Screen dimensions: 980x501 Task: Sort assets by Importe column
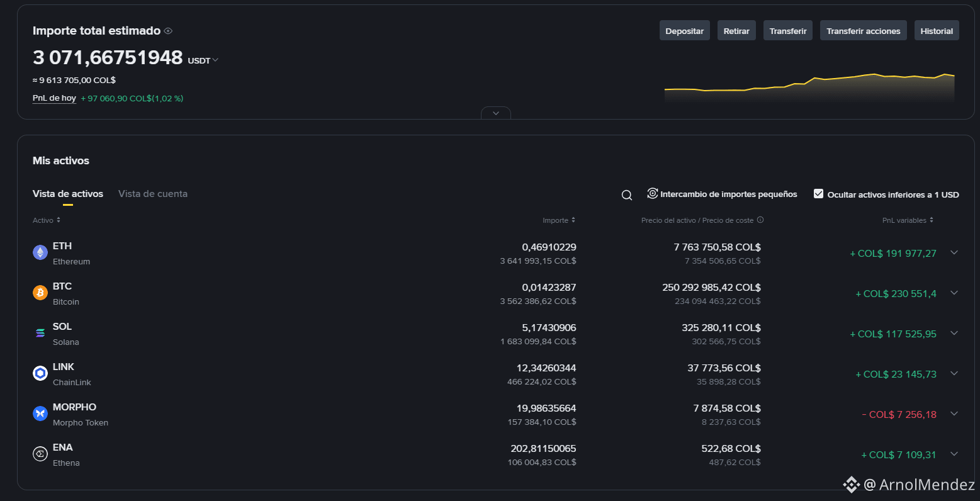559,220
